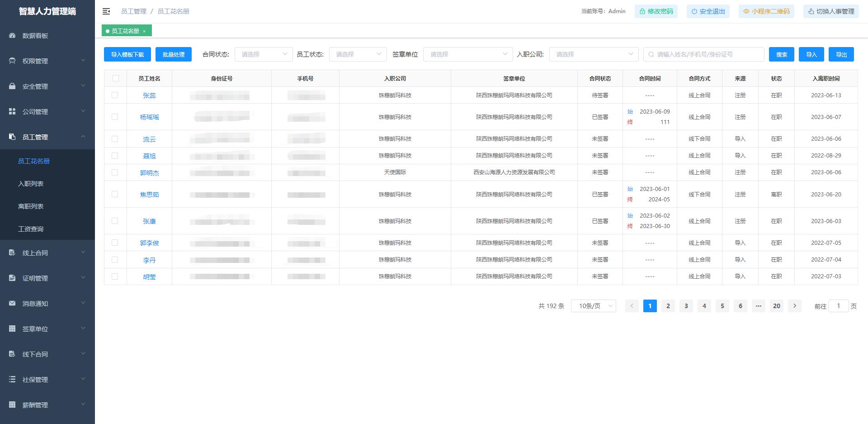Open 小程序二维码 via the eye icon

tap(745, 11)
